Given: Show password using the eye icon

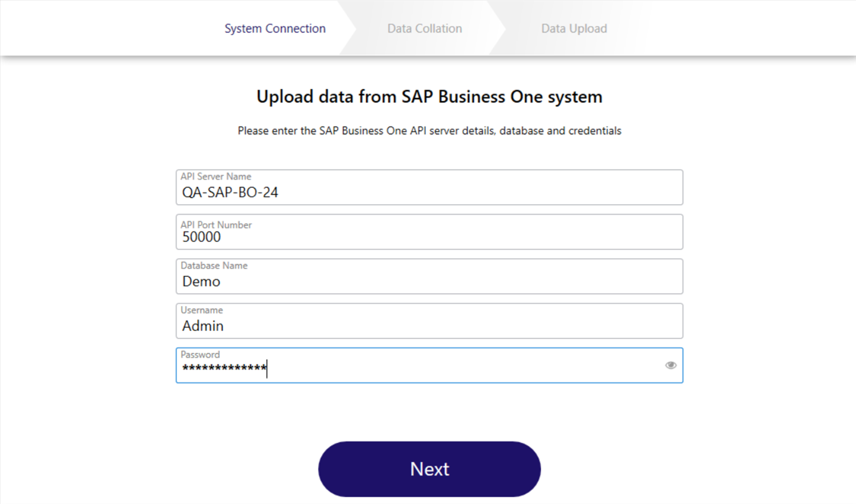Looking at the screenshot, I should point(670,365).
